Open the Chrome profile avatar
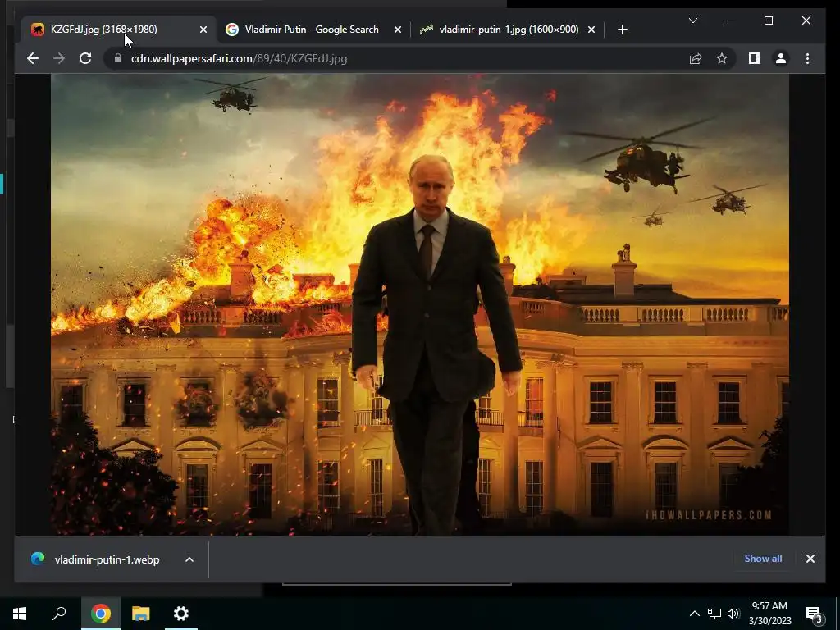840x630 pixels. (x=781, y=58)
